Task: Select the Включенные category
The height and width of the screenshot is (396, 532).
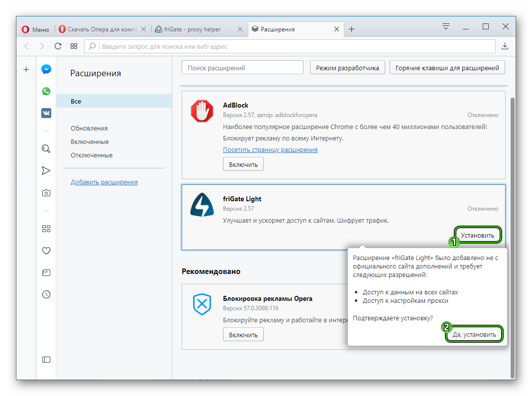Action: tap(90, 141)
